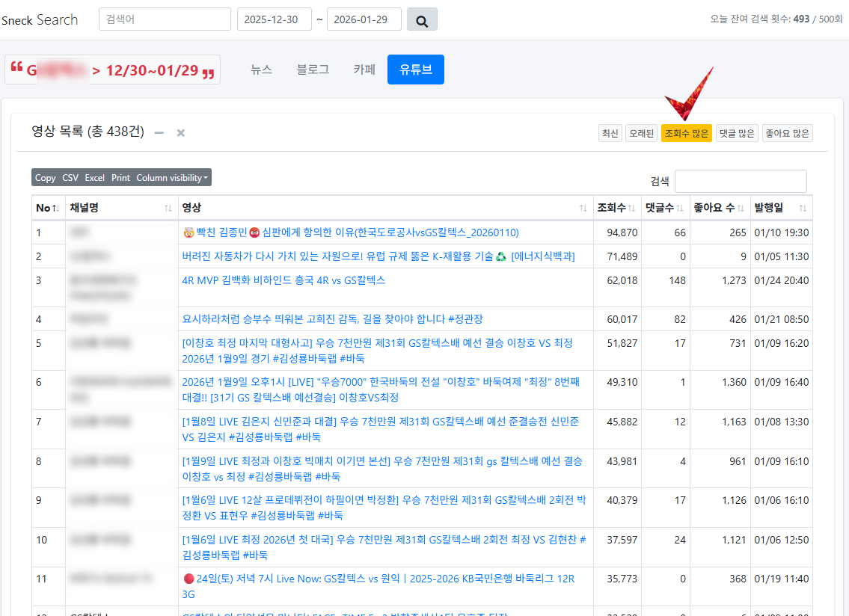The image size is (849, 616).
Task: Activate the 좋아요 많은 sort option
Action: click(787, 132)
